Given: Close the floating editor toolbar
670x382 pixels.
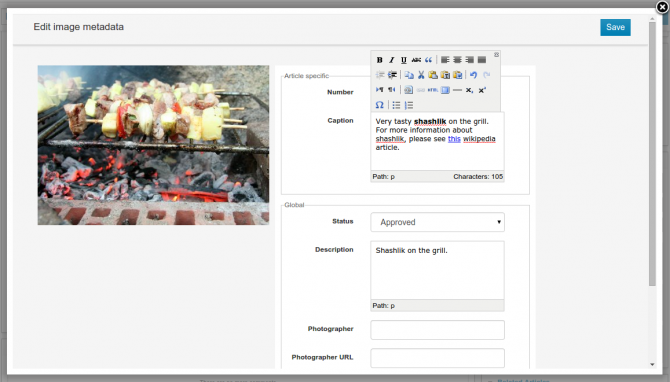Looking at the screenshot, I should (x=496, y=55).
